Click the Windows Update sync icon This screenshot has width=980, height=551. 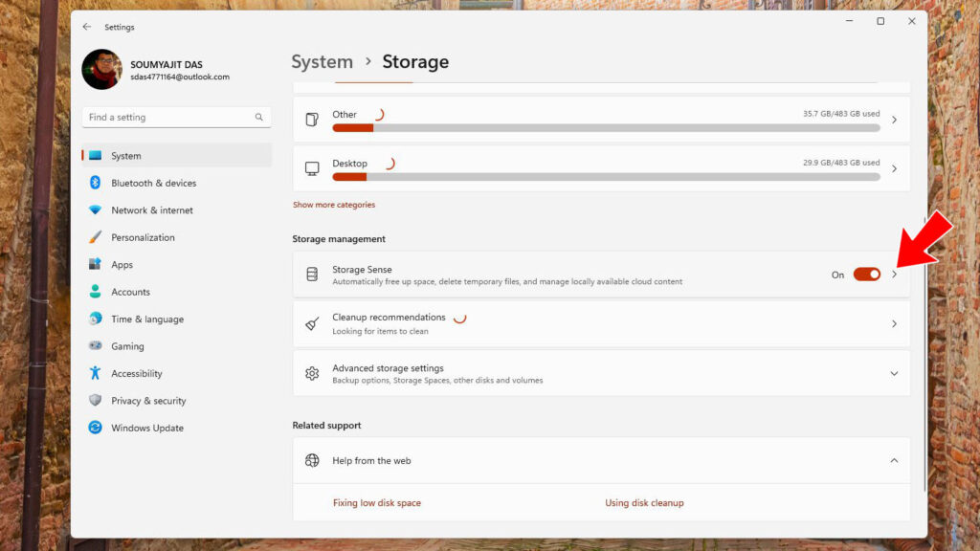[x=95, y=428]
